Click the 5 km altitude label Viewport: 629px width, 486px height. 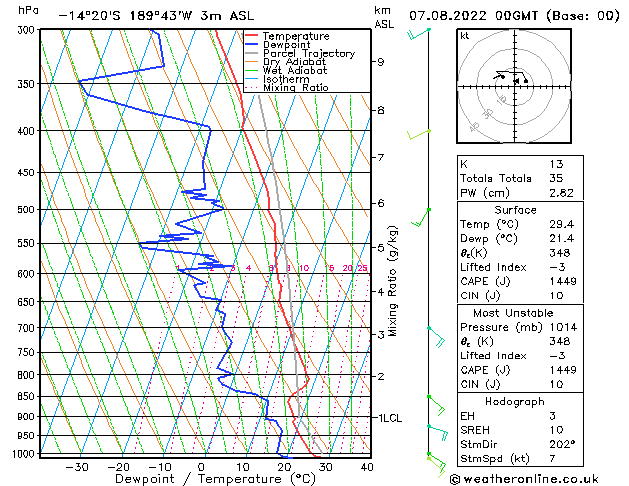tap(380, 247)
